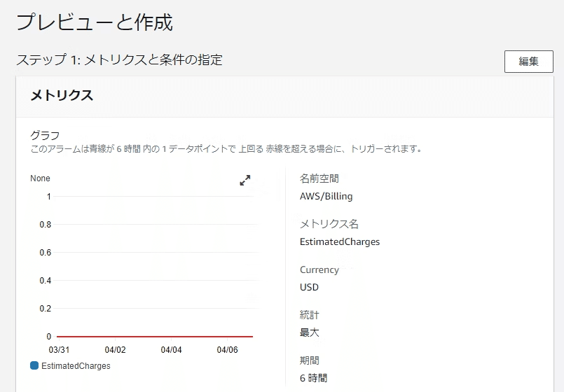564x392 pixels.
Task: Click the 6 時間 period value
Action: pyautogui.click(x=314, y=378)
